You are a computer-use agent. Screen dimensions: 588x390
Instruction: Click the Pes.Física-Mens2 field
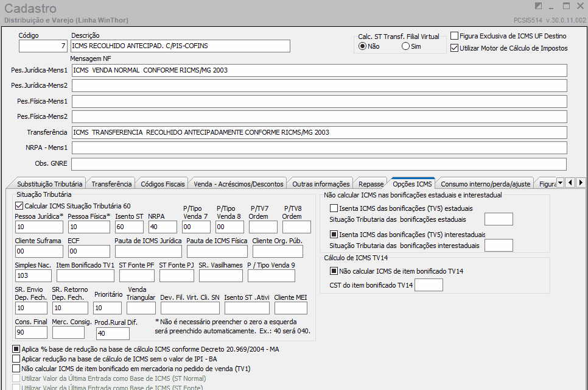coord(319,117)
